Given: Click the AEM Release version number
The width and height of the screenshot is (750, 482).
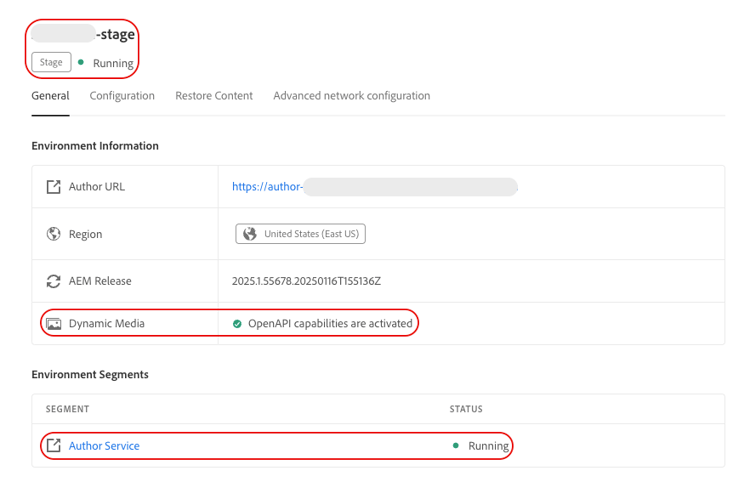Looking at the screenshot, I should (x=306, y=281).
